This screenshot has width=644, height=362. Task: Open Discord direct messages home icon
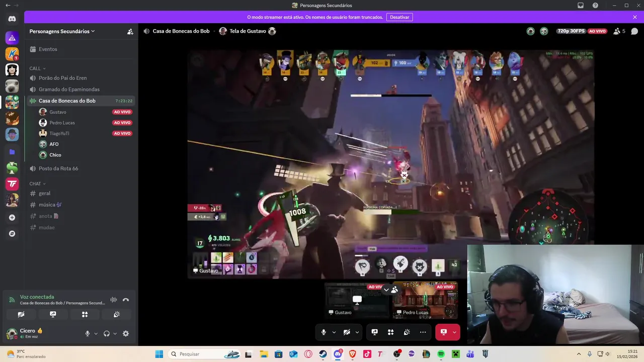(12, 19)
